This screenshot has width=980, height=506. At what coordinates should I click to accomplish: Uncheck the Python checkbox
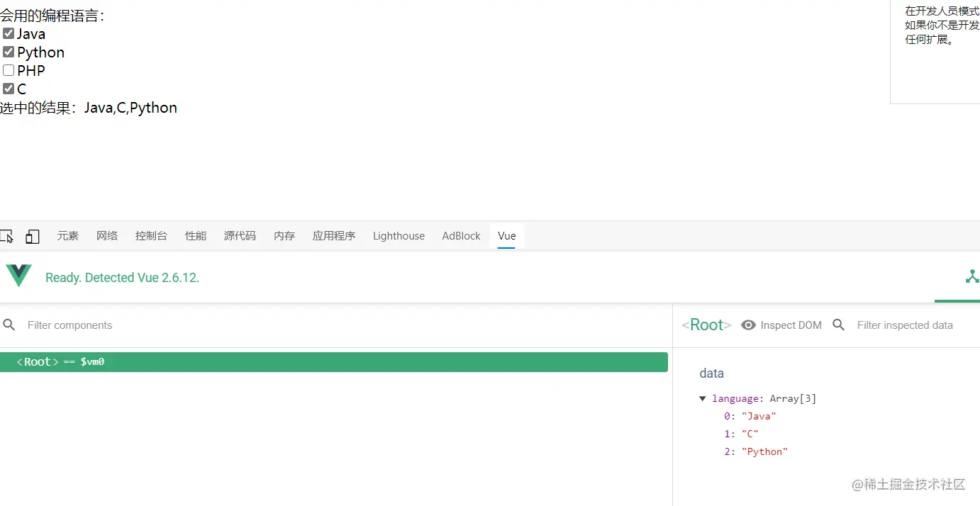9,52
